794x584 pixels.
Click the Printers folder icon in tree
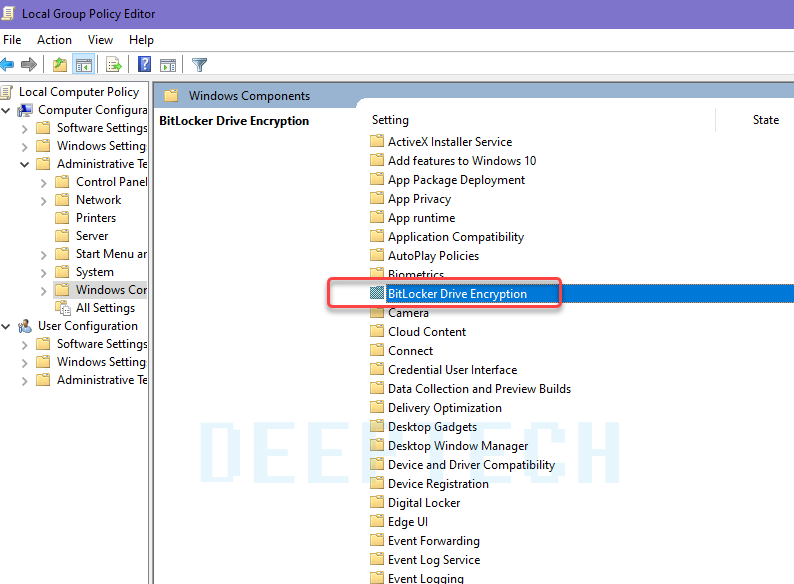click(62, 218)
